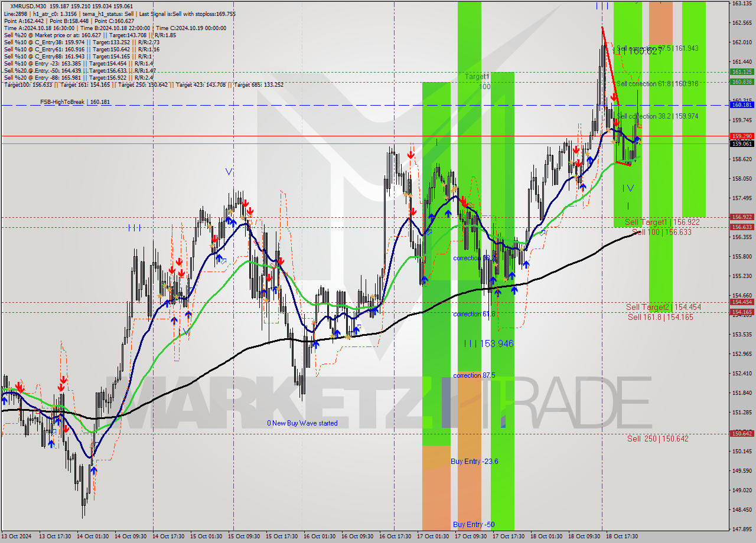This screenshot has width=756, height=543.
Task: Click the Sell %20 @ Market price info line
Action: pos(90,35)
